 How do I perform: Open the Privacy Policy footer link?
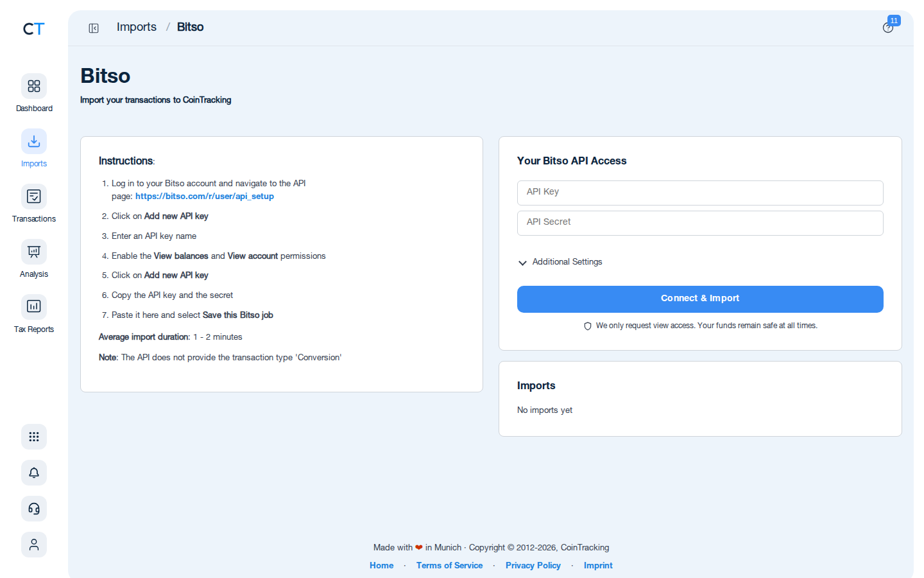(x=533, y=565)
